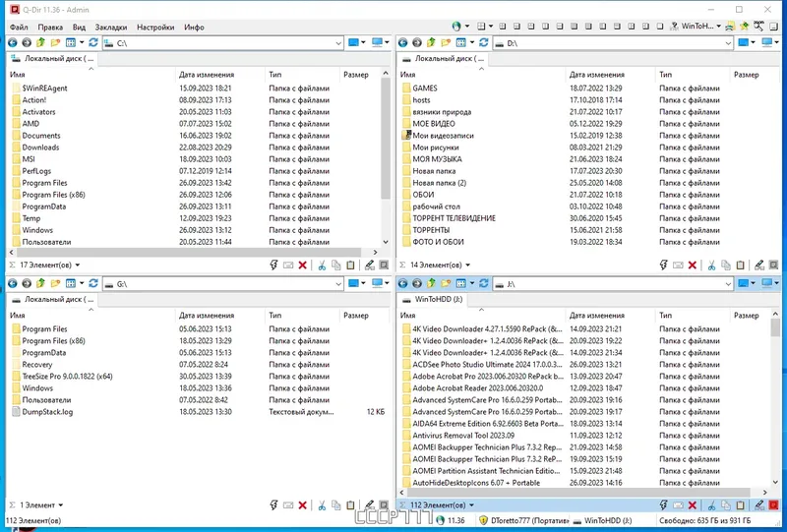Refresh the C:\ pane listing
787x532 pixels.
[x=93, y=43]
